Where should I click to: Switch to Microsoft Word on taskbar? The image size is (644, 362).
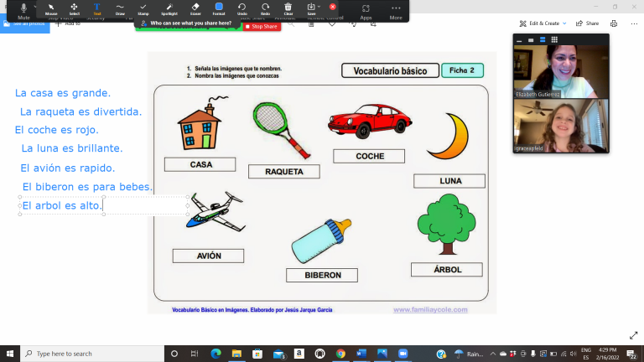coord(361,354)
